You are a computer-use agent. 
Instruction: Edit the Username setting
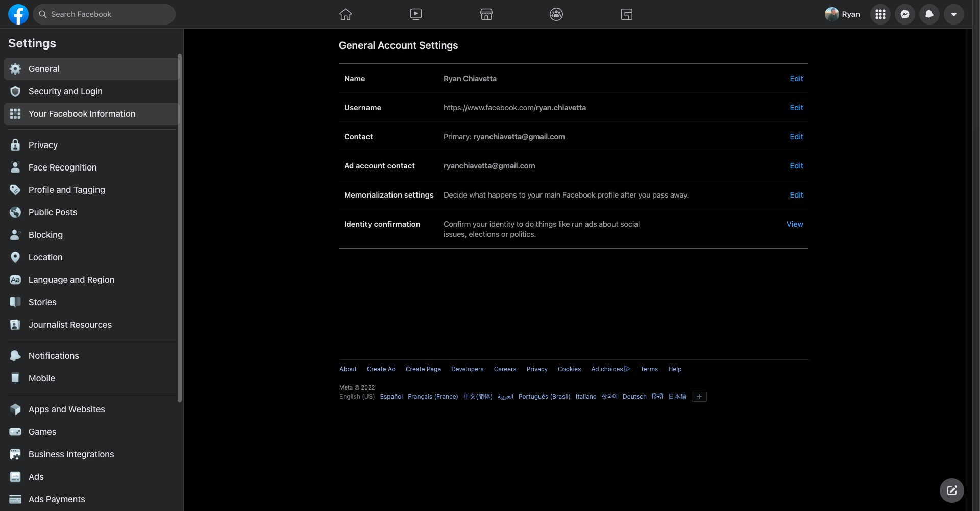point(796,108)
